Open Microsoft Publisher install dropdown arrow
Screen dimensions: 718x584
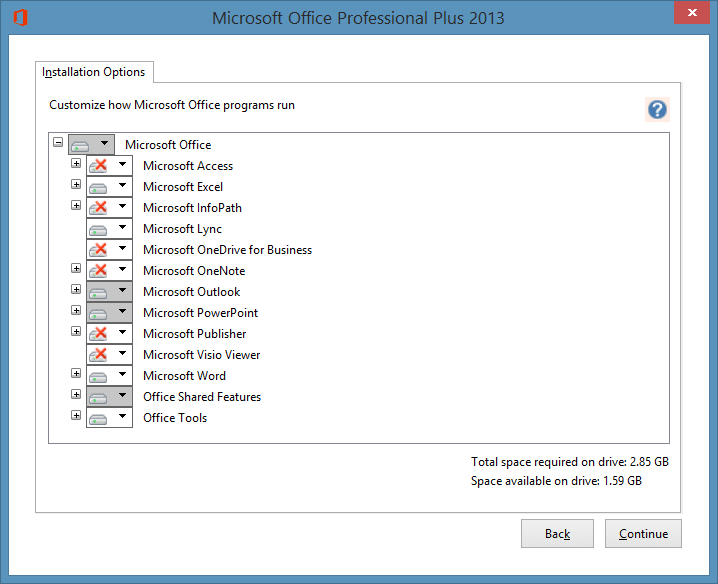coord(122,332)
